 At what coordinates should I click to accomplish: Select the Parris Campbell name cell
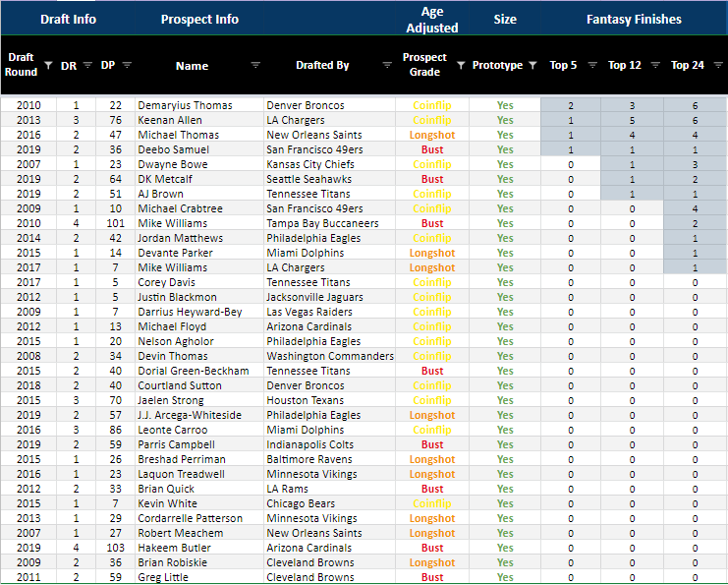pos(199,444)
